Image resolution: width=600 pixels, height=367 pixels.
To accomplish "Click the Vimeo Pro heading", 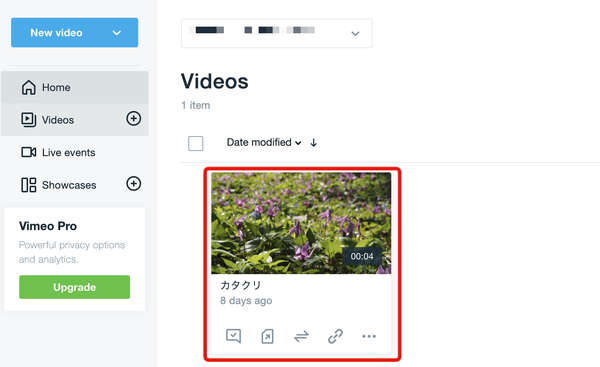I will (48, 226).
